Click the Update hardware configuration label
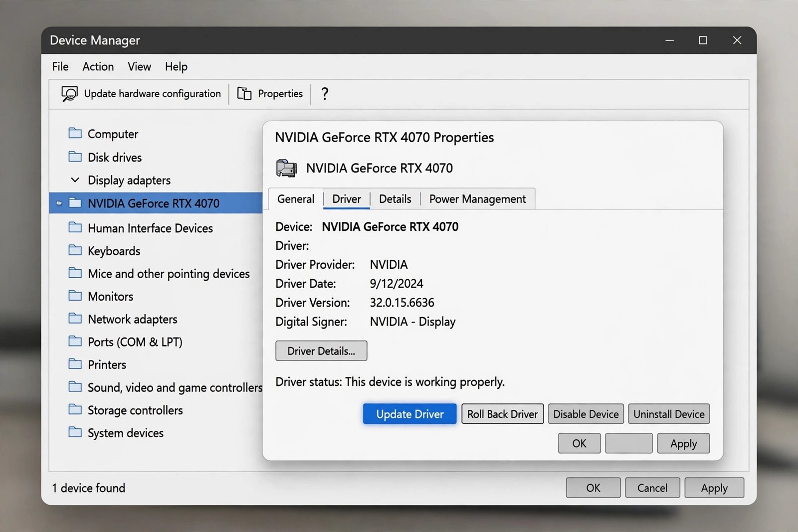This screenshot has height=532, width=798. (152, 94)
